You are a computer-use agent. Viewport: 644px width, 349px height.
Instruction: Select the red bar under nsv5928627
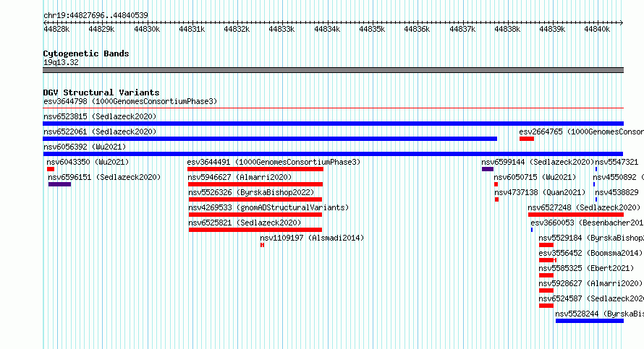[546, 290]
